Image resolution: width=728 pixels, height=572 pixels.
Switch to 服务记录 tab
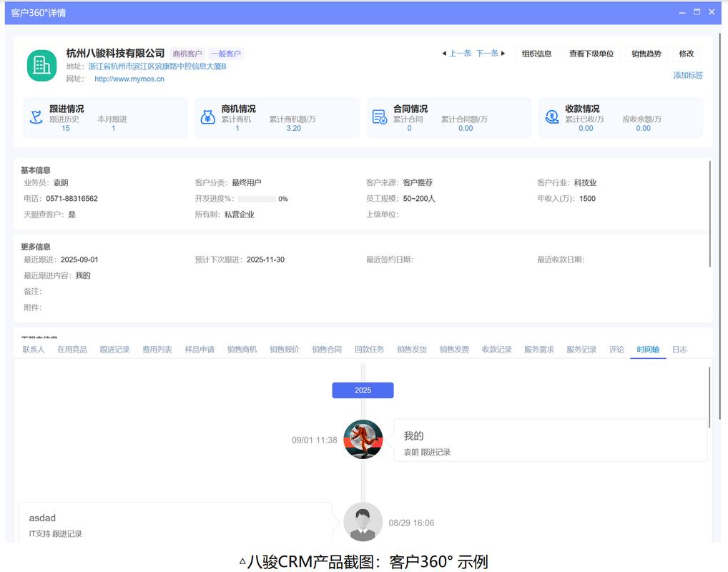click(x=581, y=349)
